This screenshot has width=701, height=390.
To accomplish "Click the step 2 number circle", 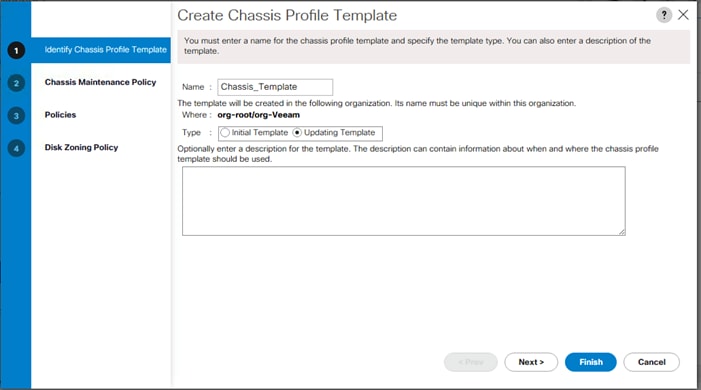I will click(x=16, y=83).
